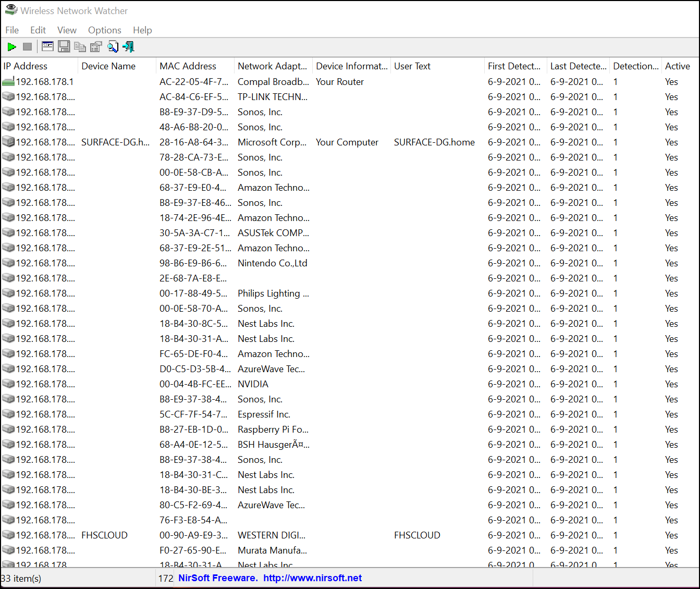The width and height of the screenshot is (700, 589).
Task: Open the Options menu
Action: click(105, 30)
